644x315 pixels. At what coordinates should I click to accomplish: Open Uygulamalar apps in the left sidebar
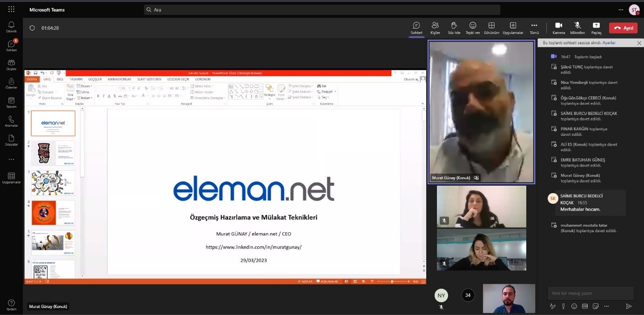[x=11, y=178]
